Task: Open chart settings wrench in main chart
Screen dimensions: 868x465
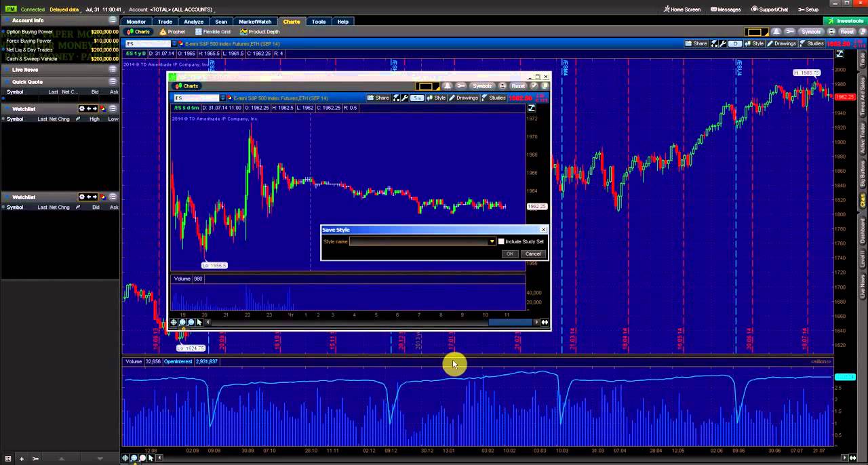Action: click(722, 43)
